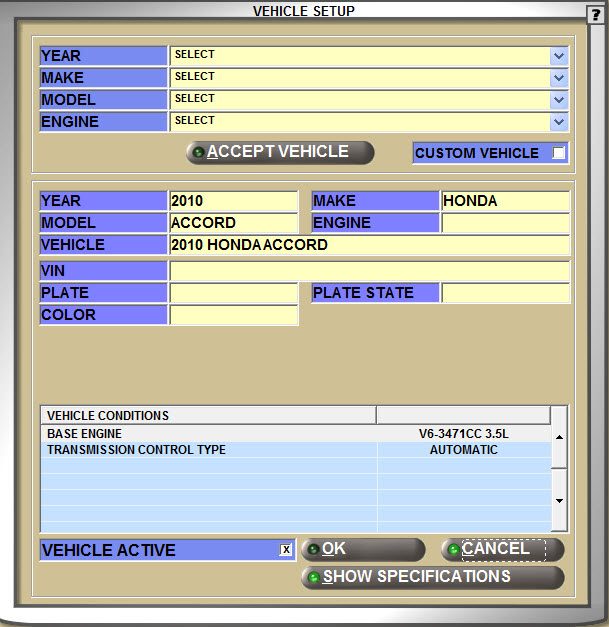Select the PLATE STATE field
609x627 pixels.
(505, 293)
